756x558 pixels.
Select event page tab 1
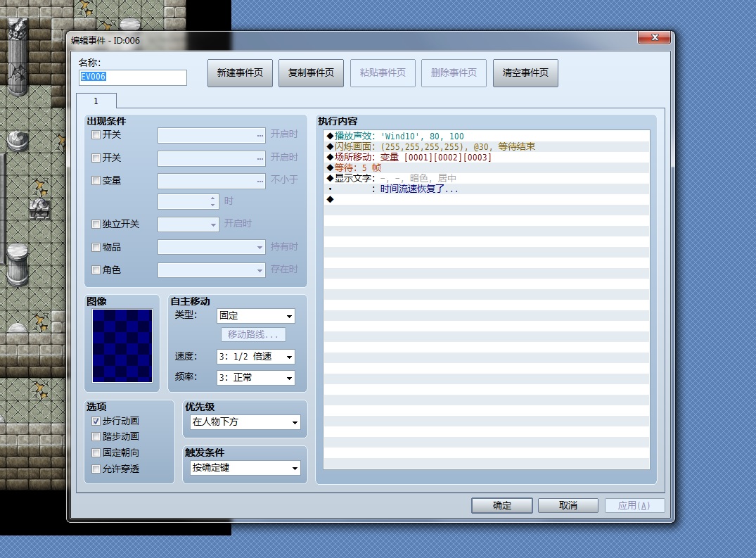[96, 101]
